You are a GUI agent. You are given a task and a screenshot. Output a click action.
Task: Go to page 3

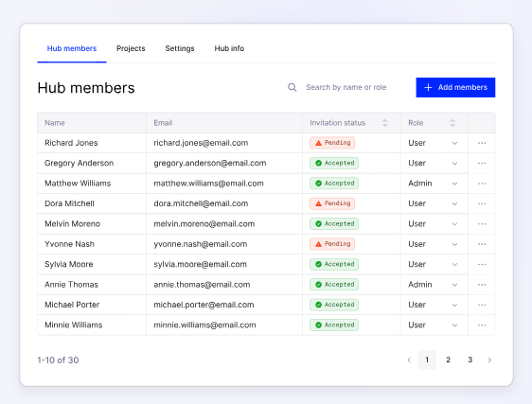pyautogui.click(x=470, y=360)
